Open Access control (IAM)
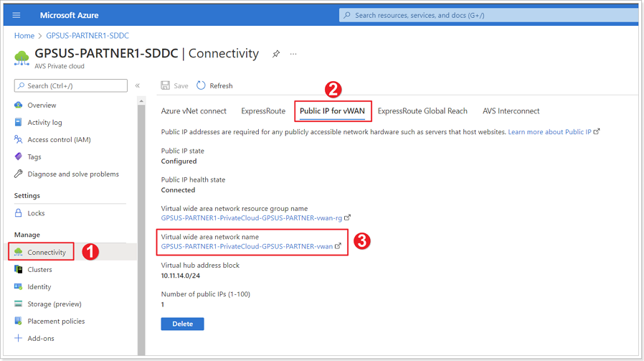Viewport: 644px width, 361px height. 59,140
